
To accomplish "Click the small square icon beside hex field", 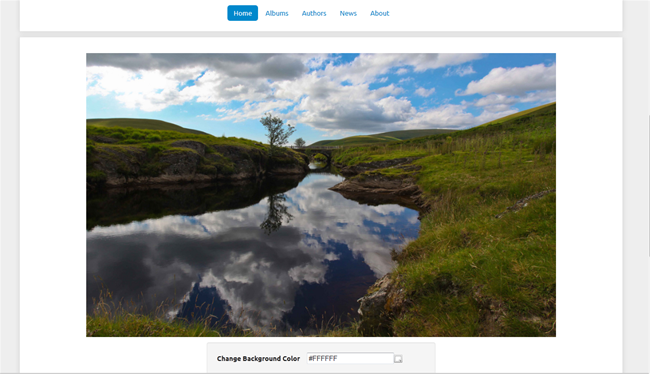I will [x=398, y=359].
